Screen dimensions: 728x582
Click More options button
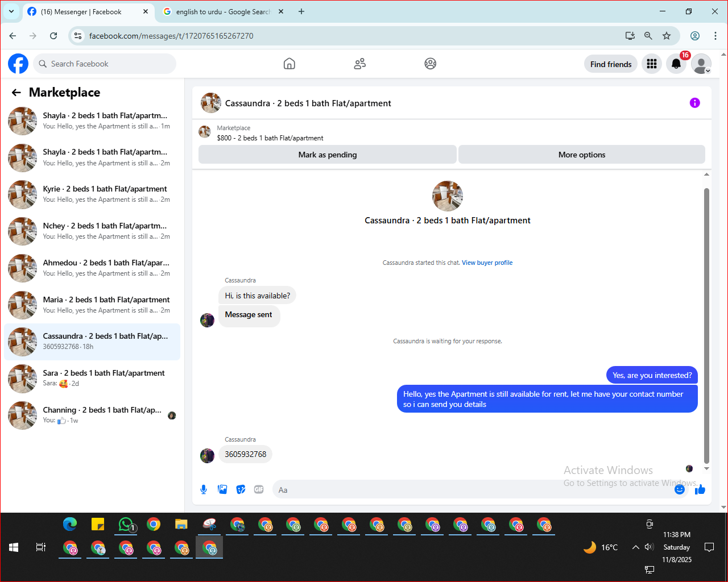point(582,155)
